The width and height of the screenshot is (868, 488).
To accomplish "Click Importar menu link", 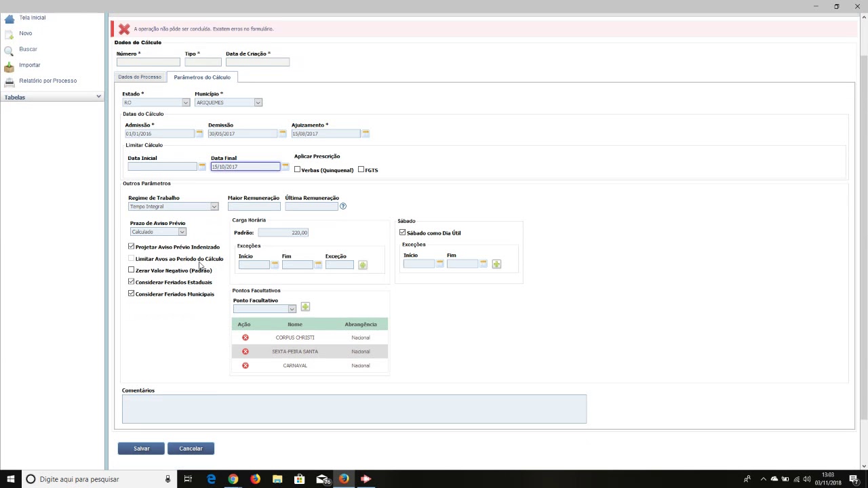I will [x=30, y=65].
